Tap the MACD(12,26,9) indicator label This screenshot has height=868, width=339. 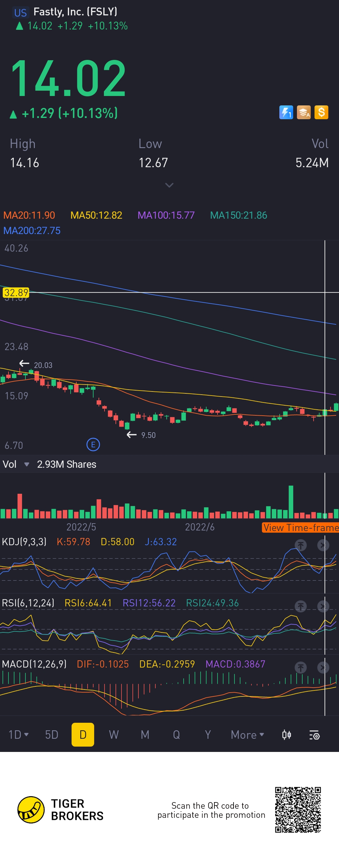click(34, 664)
